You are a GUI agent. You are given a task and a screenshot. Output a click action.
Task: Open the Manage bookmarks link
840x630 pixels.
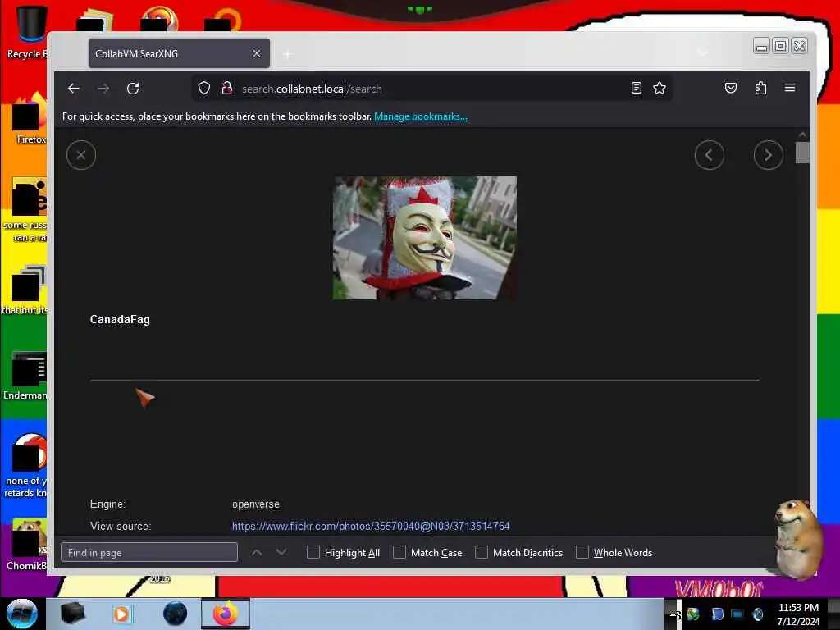coord(421,116)
